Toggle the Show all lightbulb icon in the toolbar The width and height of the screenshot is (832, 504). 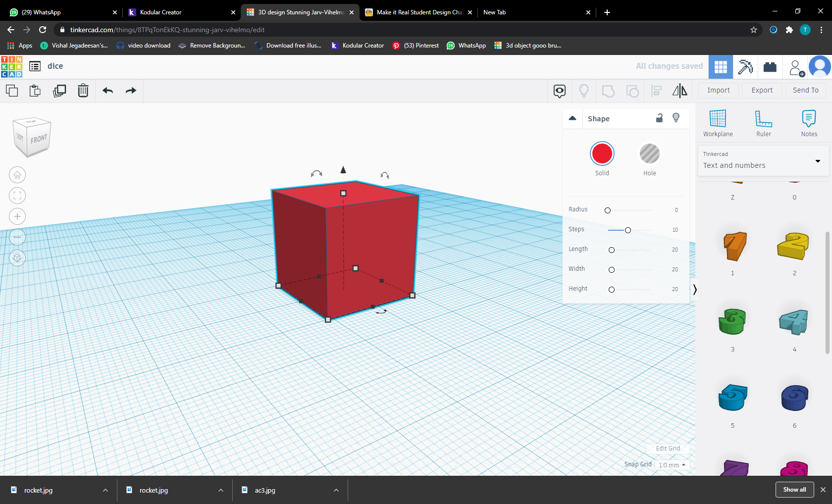(584, 91)
